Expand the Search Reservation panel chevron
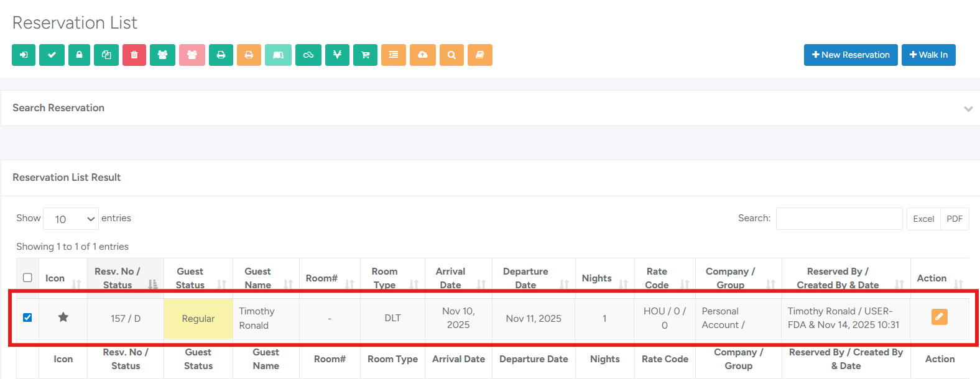 [x=968, y=109]
